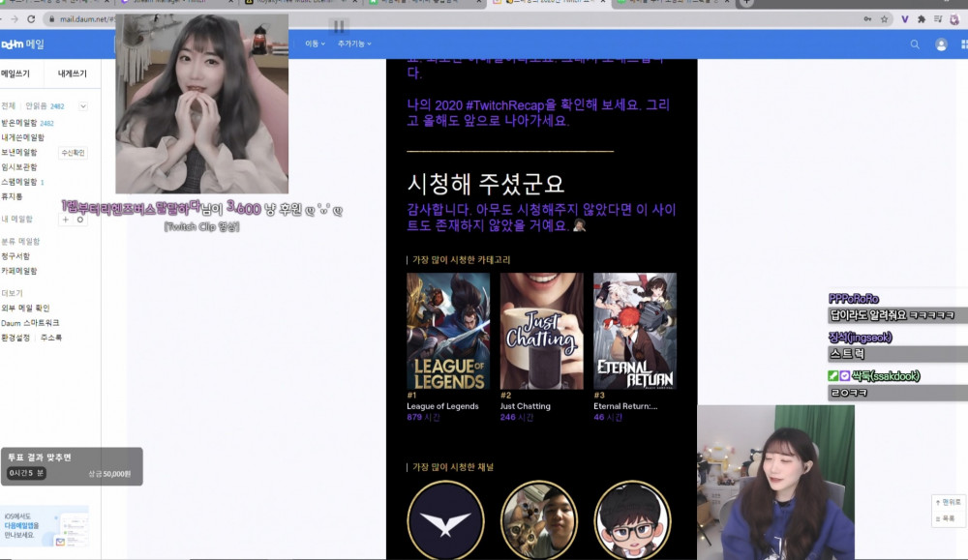Screen dimensions: 968x560
Task: Open the purple V browser extension
Action: (x=904, y=19)
